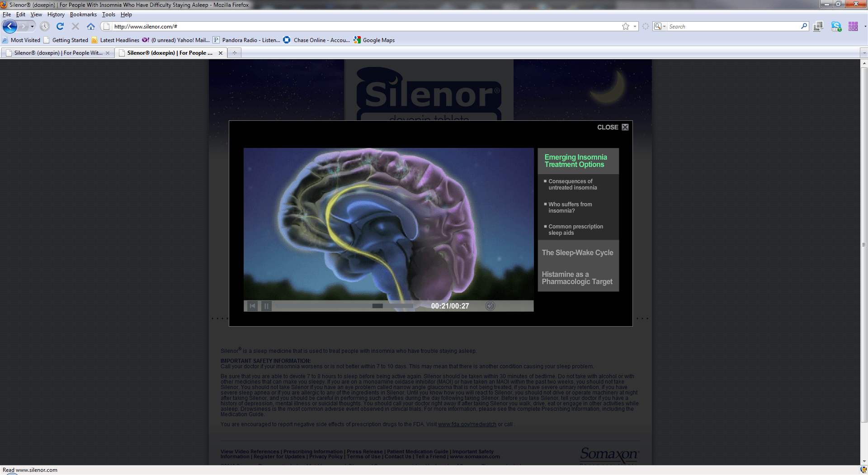Open the Chase Online bookmark
The width and height of the screenshot is (868, 475).
316,40
